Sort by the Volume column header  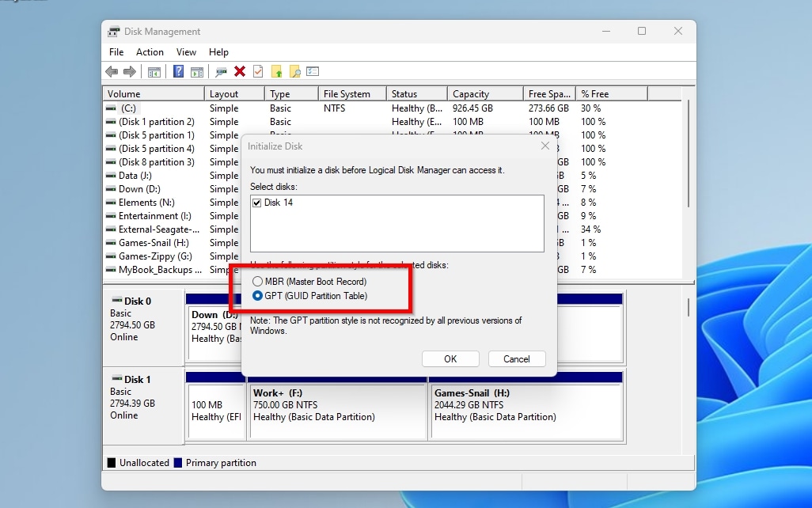click(154, 93)
